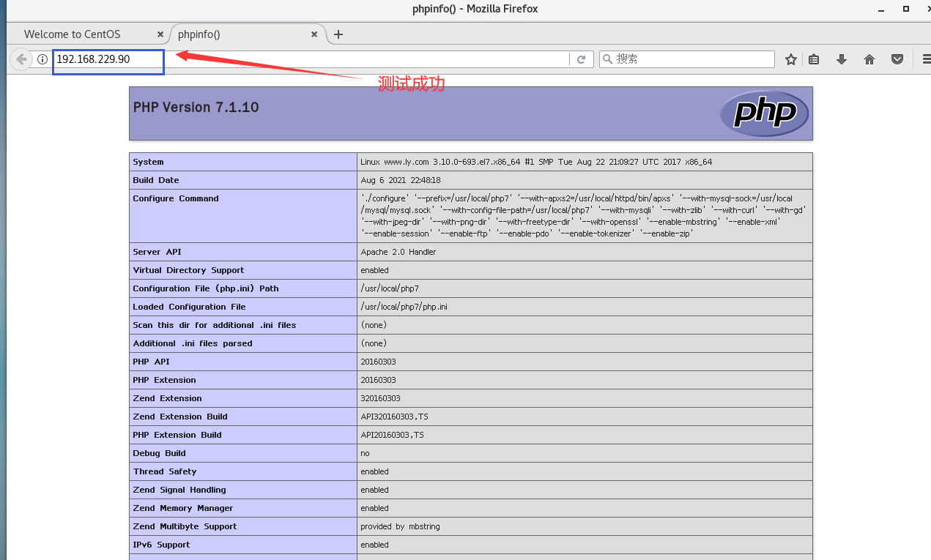Viewport: 931px width, 560px height.
Task: Maximize the Firefox window
Action: click(906, 9)
